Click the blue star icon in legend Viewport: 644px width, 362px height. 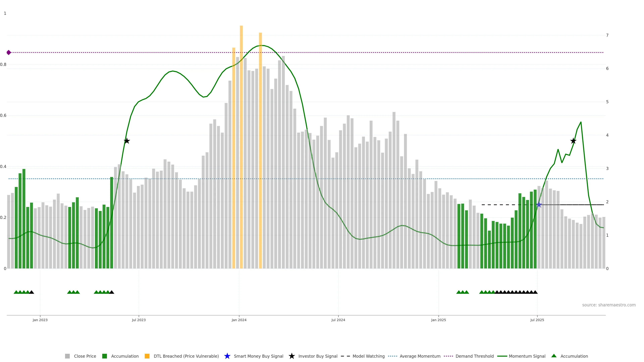(x=227, y=356)
